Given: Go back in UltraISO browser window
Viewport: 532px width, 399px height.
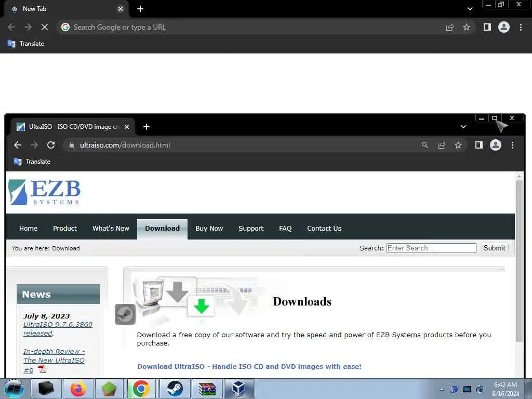Looking at the screenshot, I should click(18, 145).
